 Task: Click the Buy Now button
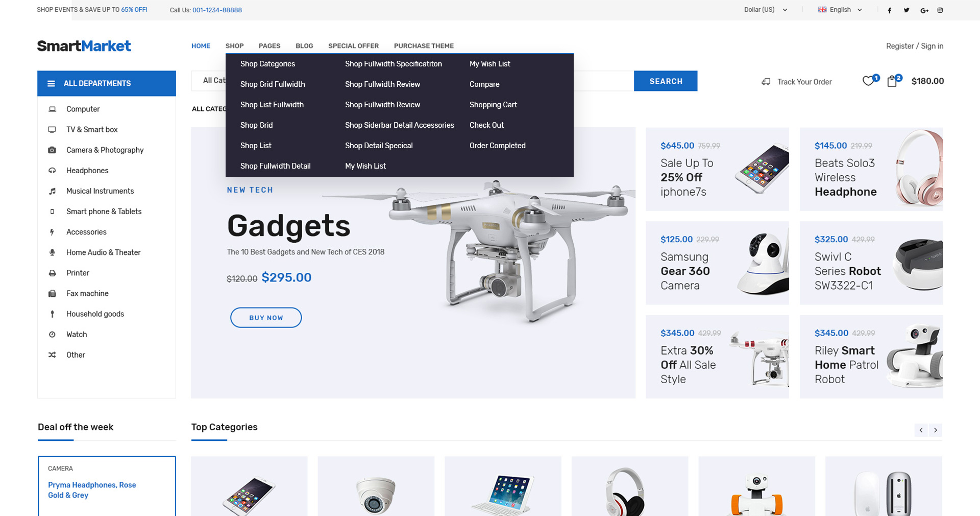pos(266,317)
